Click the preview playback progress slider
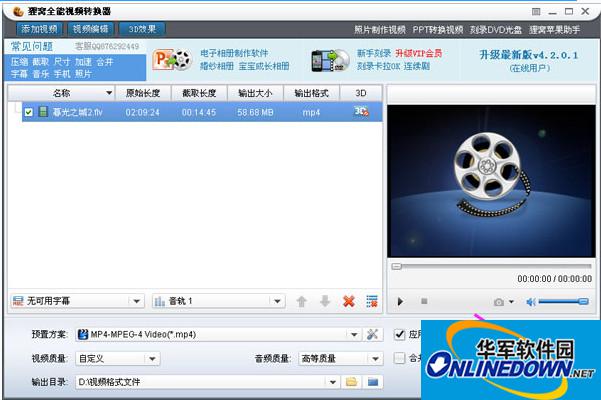 click(x=491, y=266)
